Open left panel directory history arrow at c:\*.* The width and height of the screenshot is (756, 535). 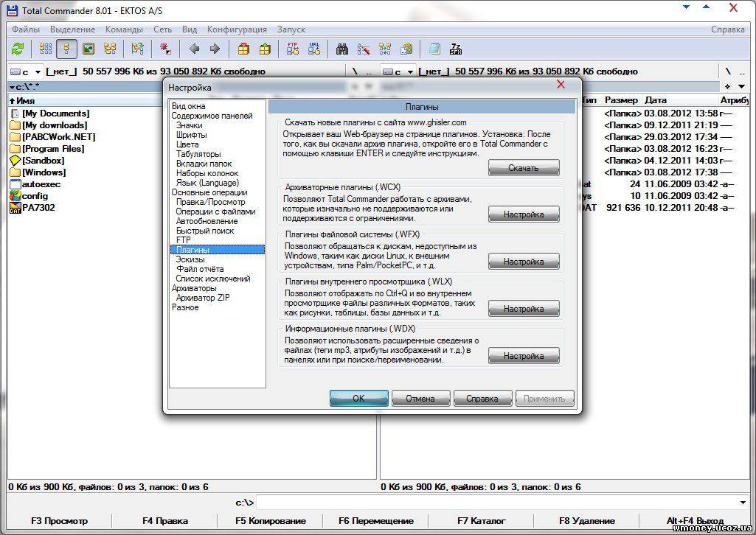coord(12,87)
